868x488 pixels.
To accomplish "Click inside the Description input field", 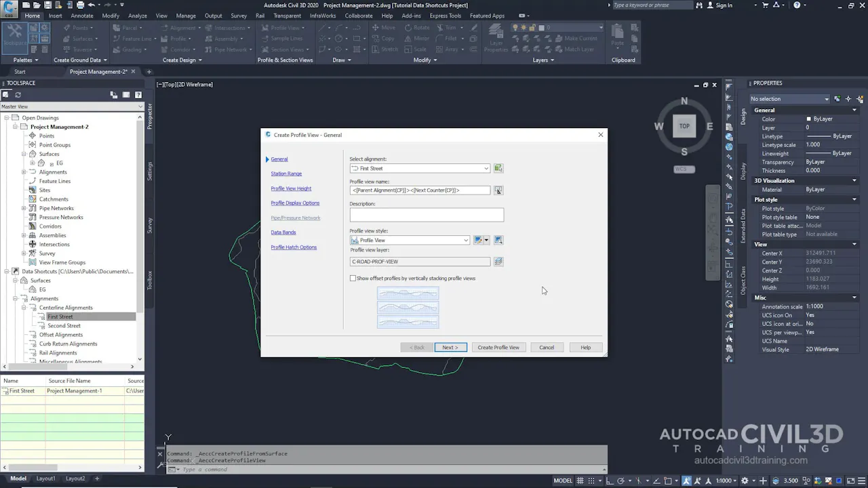I will [x=426, y=215].
